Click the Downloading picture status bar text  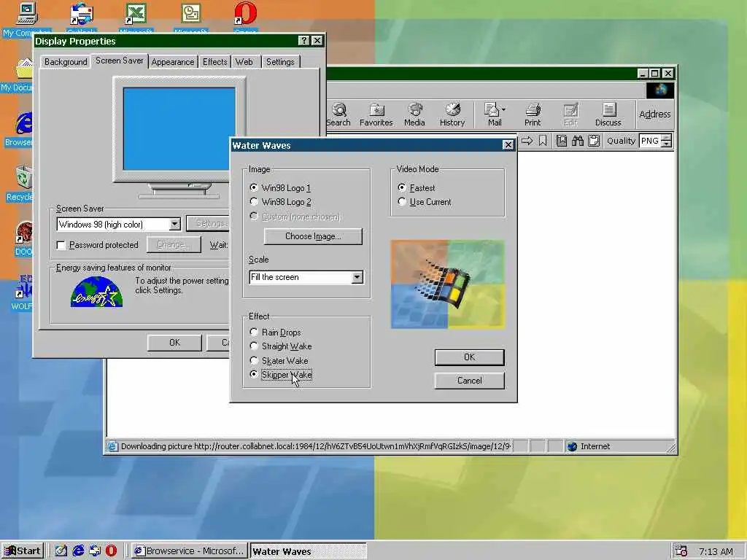[x=317, y=446]
